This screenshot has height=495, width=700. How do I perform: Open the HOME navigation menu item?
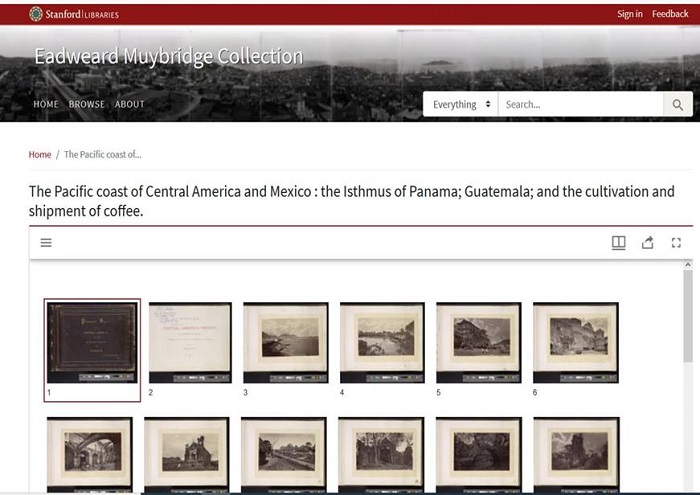(x=45, y=105)
